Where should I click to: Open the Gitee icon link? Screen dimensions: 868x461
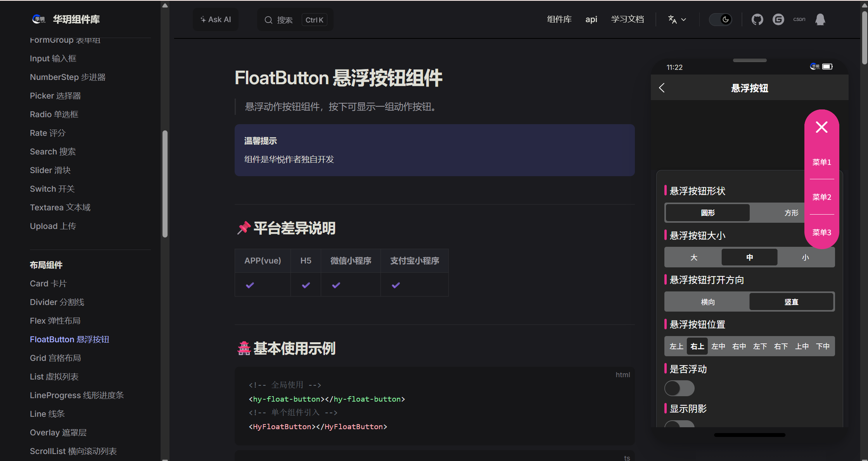(x=778, y=19)
